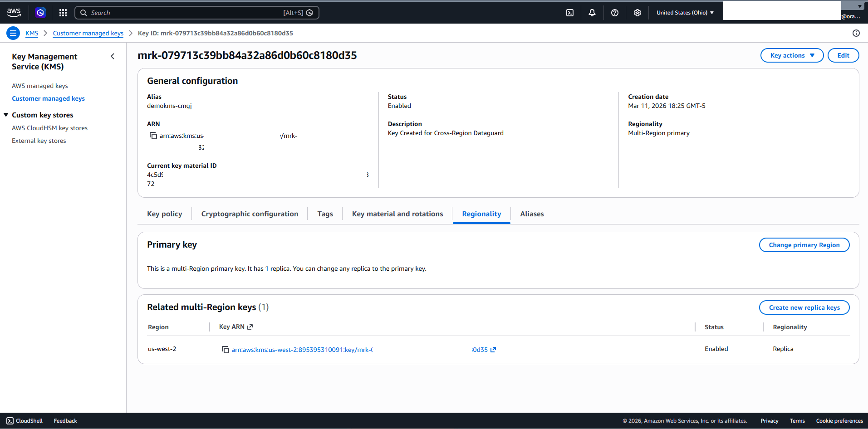Open the info panel icon on the right
Image resolution: width=868 pixels, height=429 pixels.
pos(856,33)
